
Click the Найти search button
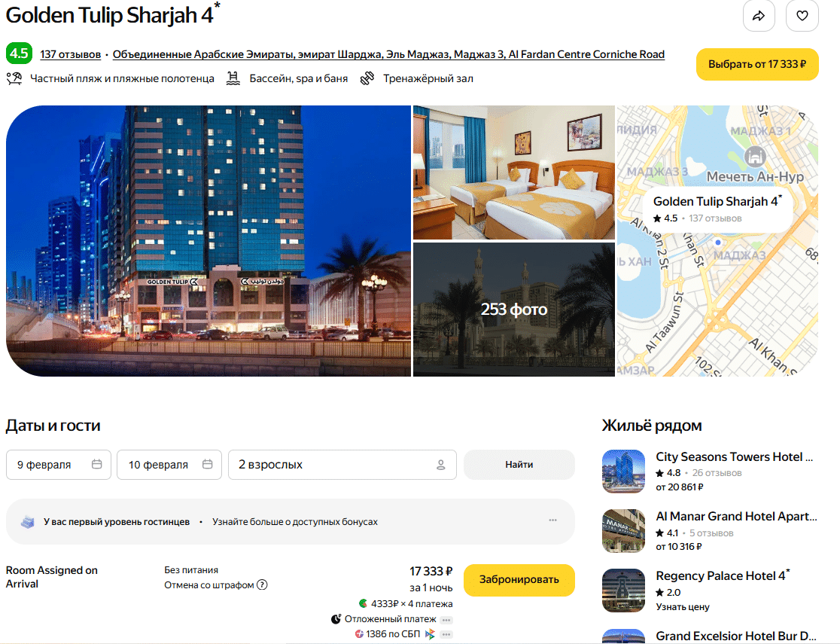pyautogui.click(x=519, y=465)
